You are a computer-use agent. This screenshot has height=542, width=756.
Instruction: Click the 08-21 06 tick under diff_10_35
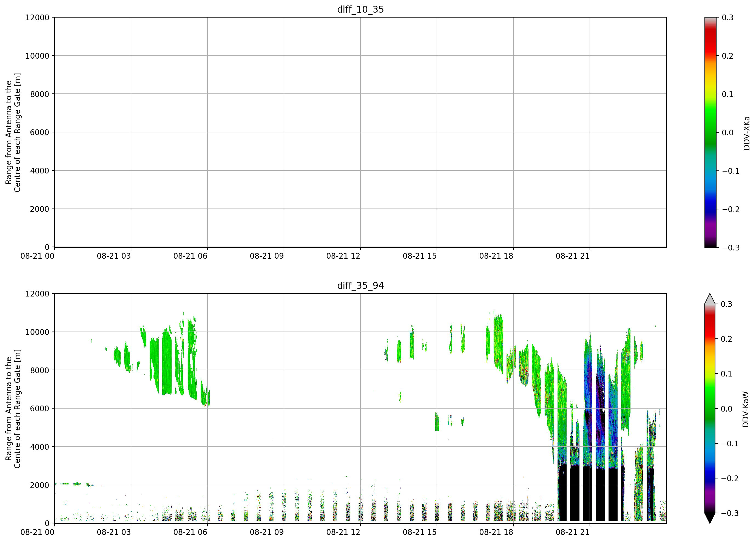[190, 256]
